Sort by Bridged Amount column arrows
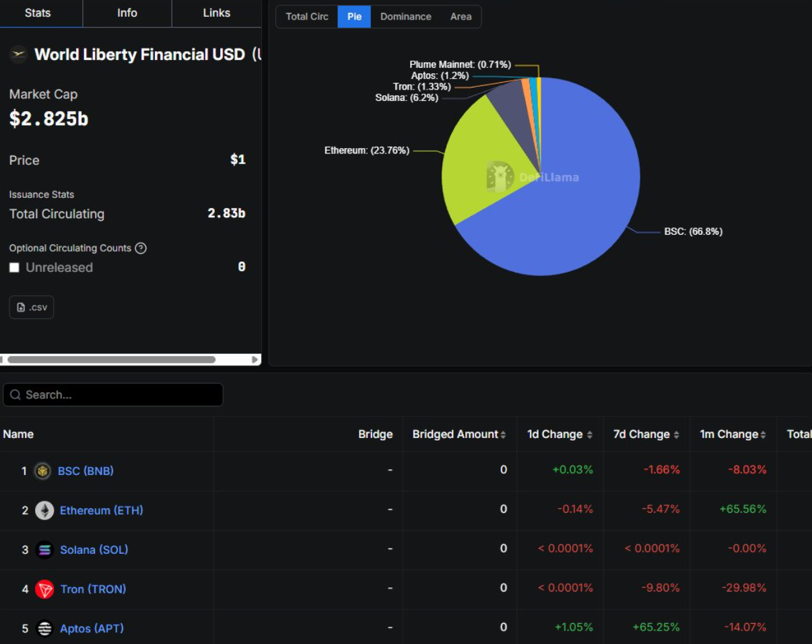The image size is (812, 644). (503, 435)
